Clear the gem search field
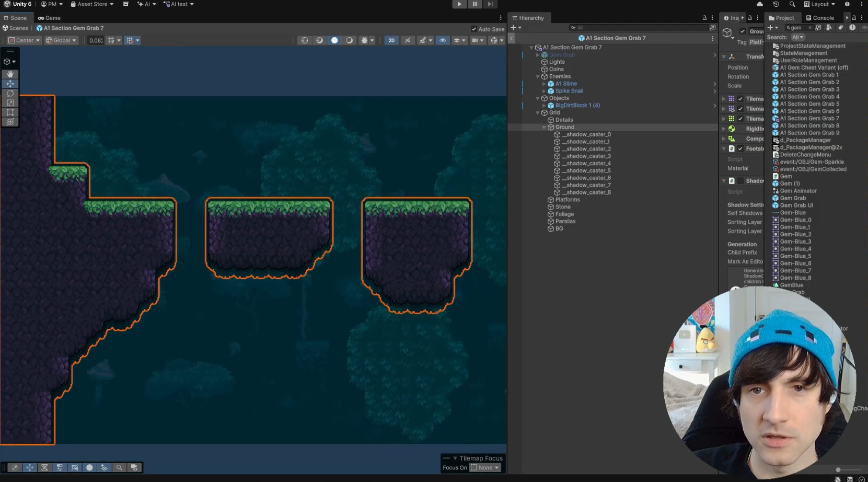 pyautogui.click(x=809, y=28)
